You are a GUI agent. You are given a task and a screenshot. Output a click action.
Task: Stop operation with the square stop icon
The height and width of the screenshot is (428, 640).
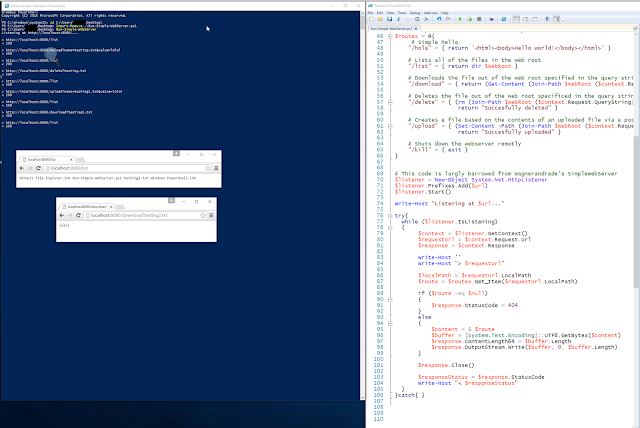(x=479, y=19)
